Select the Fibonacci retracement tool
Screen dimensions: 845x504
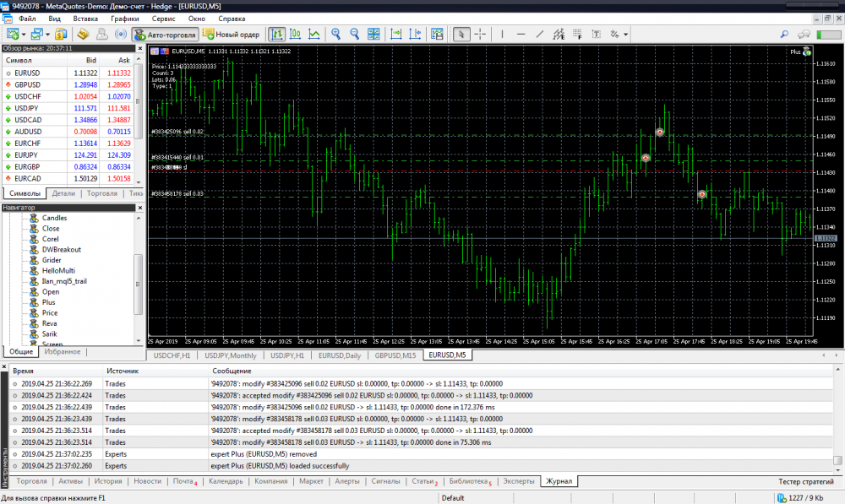coord(577,35)
